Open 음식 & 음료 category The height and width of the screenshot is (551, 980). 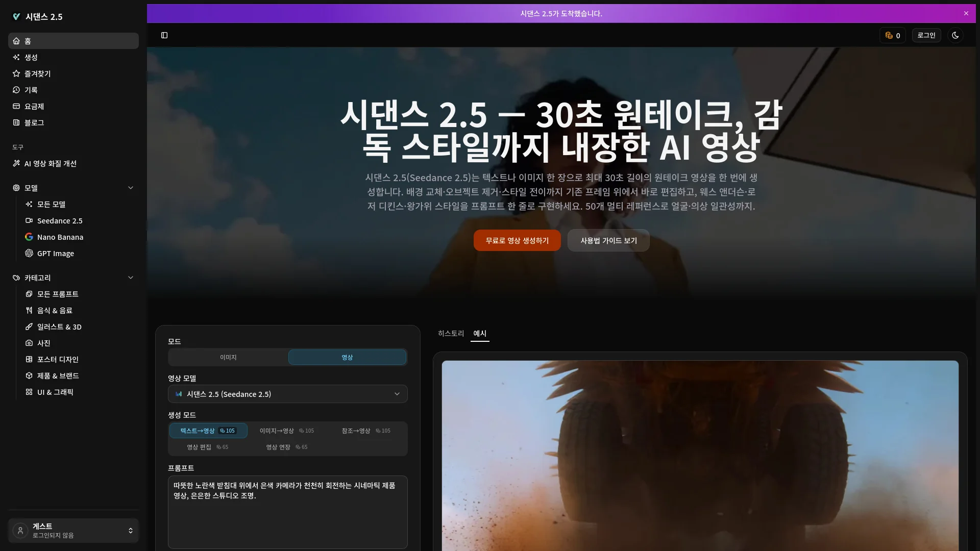(80, 310)
